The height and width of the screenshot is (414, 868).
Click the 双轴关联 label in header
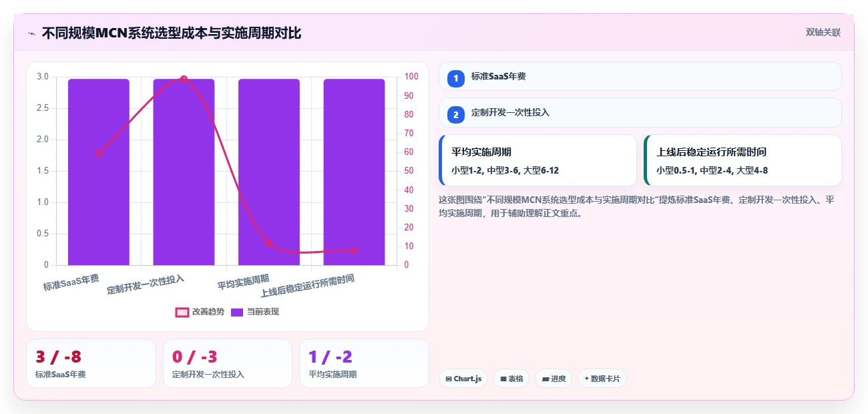click(x=823, y=33)
